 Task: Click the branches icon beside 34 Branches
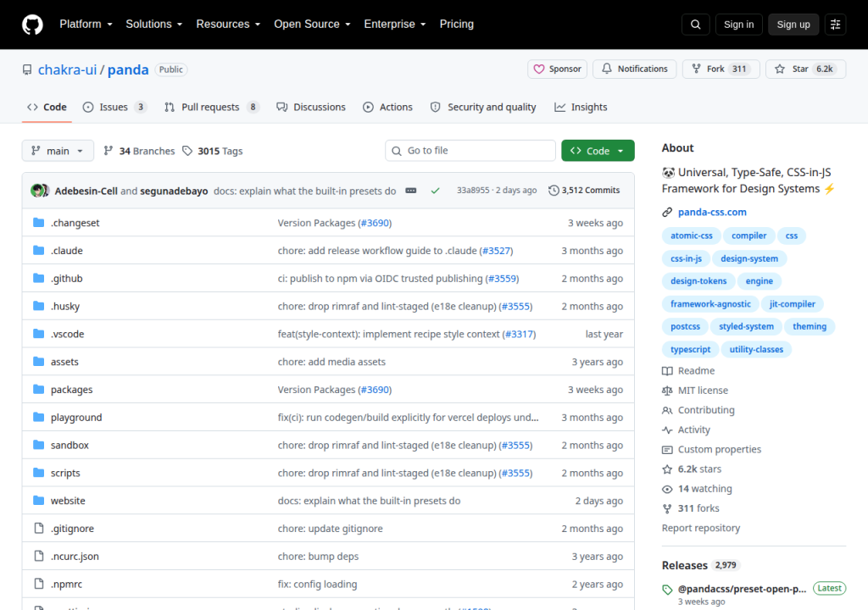point(108,151)
